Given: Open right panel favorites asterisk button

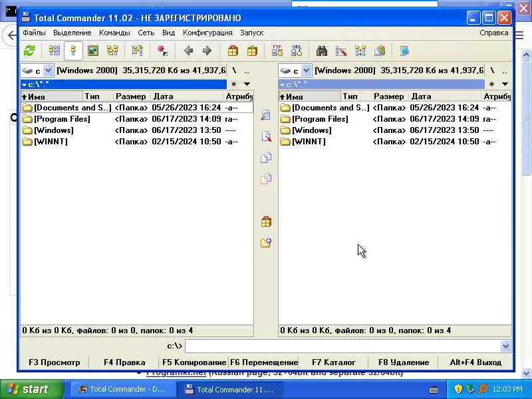Looking at the screenshot, I should click(491, 84).
